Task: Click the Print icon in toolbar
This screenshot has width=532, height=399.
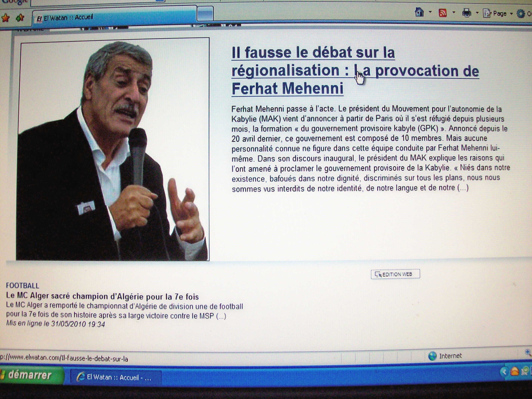Action: click(467, 13)
